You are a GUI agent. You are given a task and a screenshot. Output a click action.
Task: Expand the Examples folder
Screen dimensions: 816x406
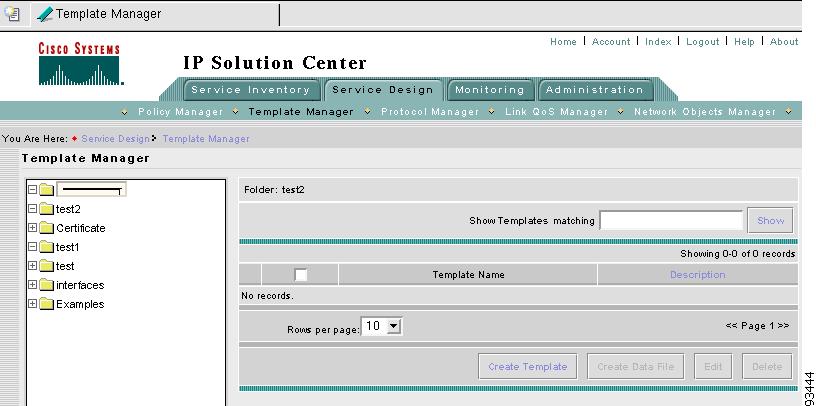tap(32, 303)
